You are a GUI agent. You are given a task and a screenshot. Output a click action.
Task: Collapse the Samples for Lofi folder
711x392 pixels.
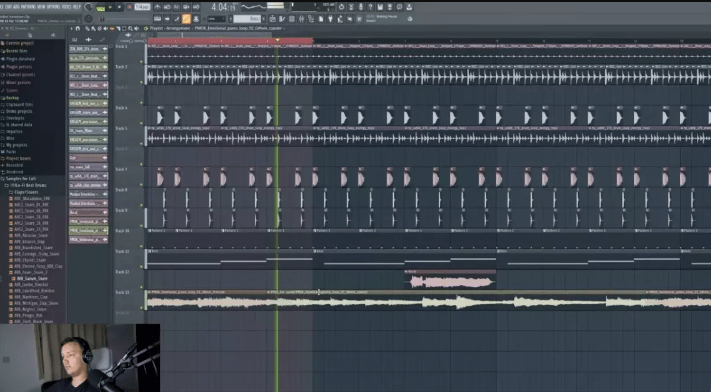19,179
